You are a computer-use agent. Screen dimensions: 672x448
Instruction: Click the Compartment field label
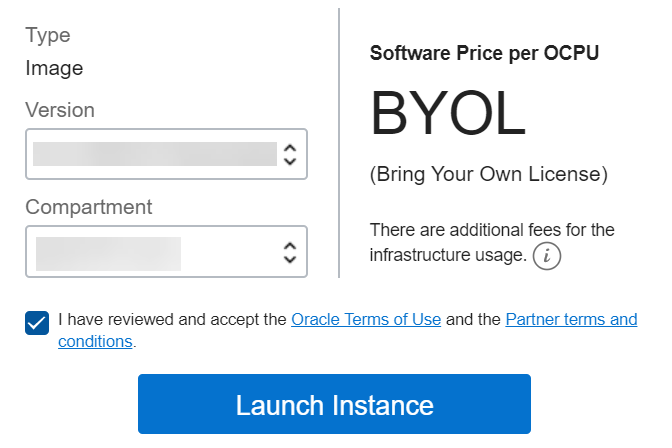[89, 207]
